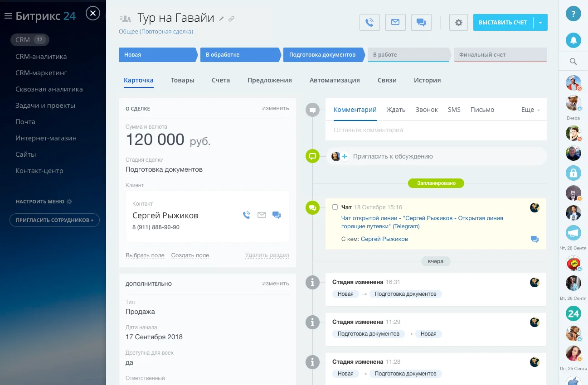Tick the checkbox next to Чат activity

335,207
